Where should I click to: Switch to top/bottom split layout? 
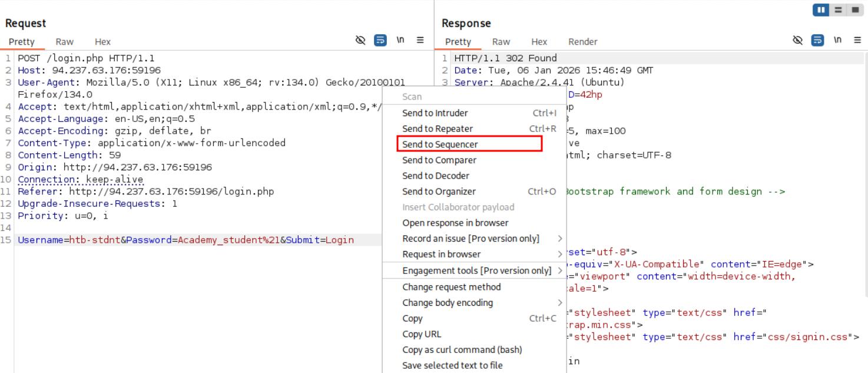pyautogui.click(x=839, y=11)
